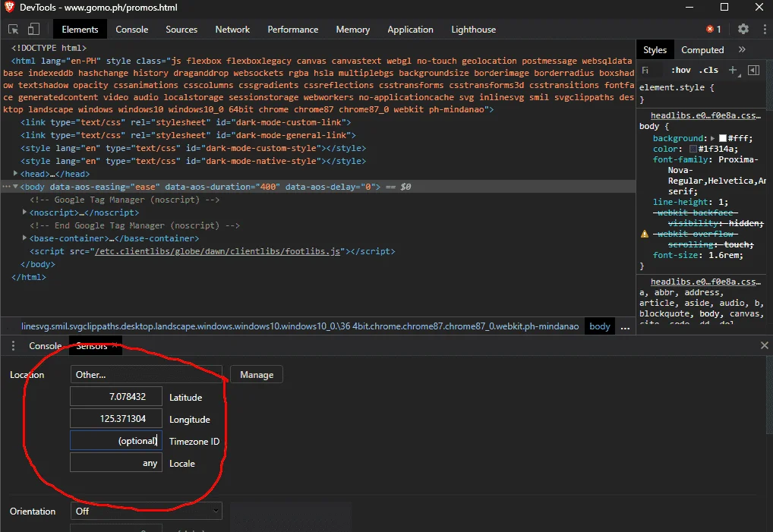Open the Orientation dropdown set to Off

pos(147,512)
